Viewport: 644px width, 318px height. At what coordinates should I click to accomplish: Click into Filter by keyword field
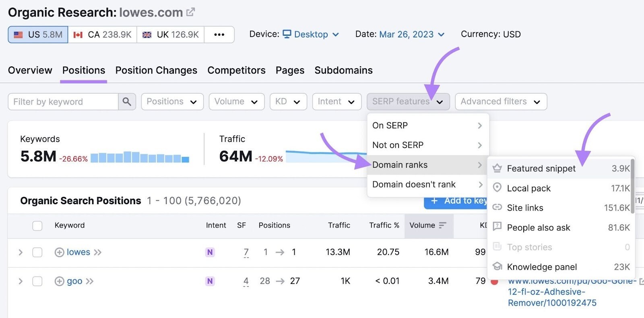point(63,102)
